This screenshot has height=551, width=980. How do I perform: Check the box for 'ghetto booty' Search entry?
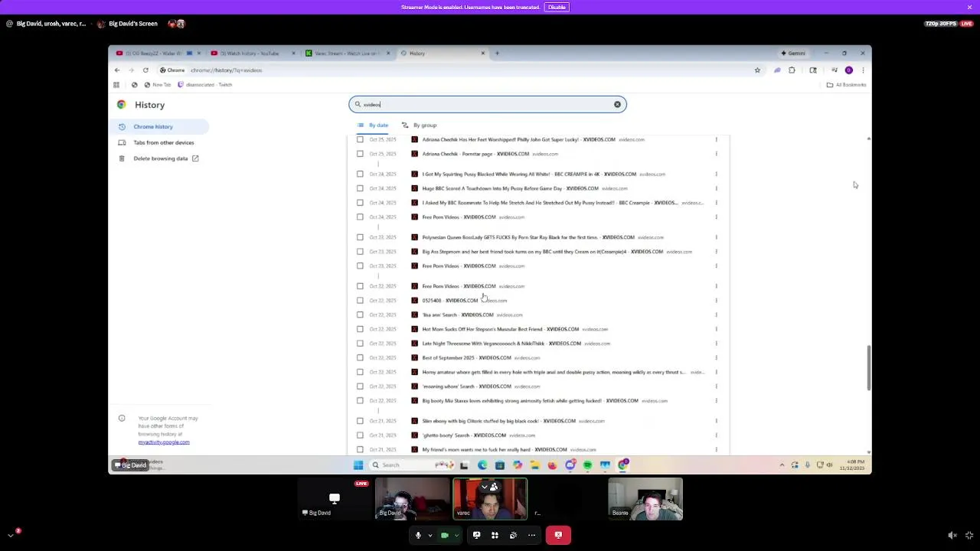(360, 435)
